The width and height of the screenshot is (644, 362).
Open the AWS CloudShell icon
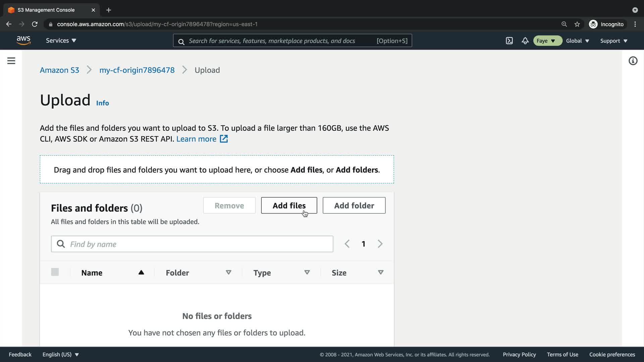coord(509,41)
